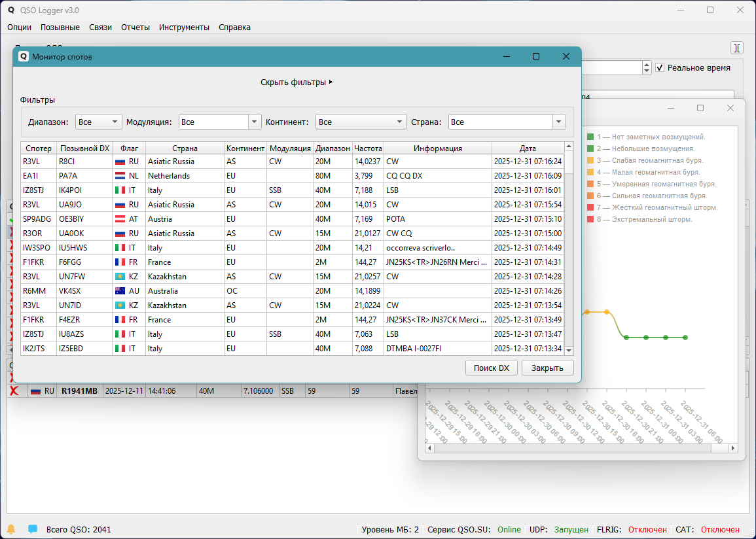Click the Austria flag in OE3BIY row
Viewport: 756px width, 539px height.
120,219
